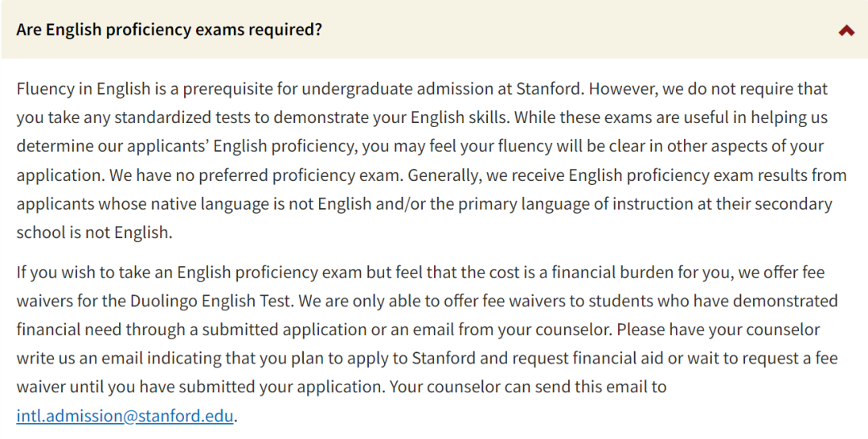Screen dimensions: 868x439
Task: Click the phrase "Your counselor can send this email to"
Action: coord(528,387)
